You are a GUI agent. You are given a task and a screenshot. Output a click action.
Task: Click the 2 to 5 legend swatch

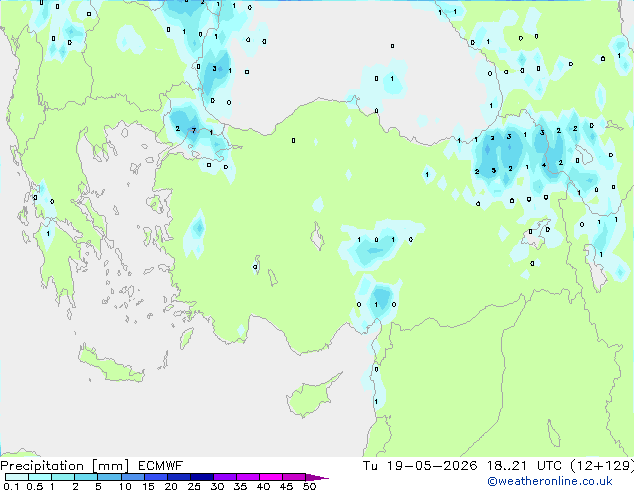pyautogui.click(x=86, y=477)
